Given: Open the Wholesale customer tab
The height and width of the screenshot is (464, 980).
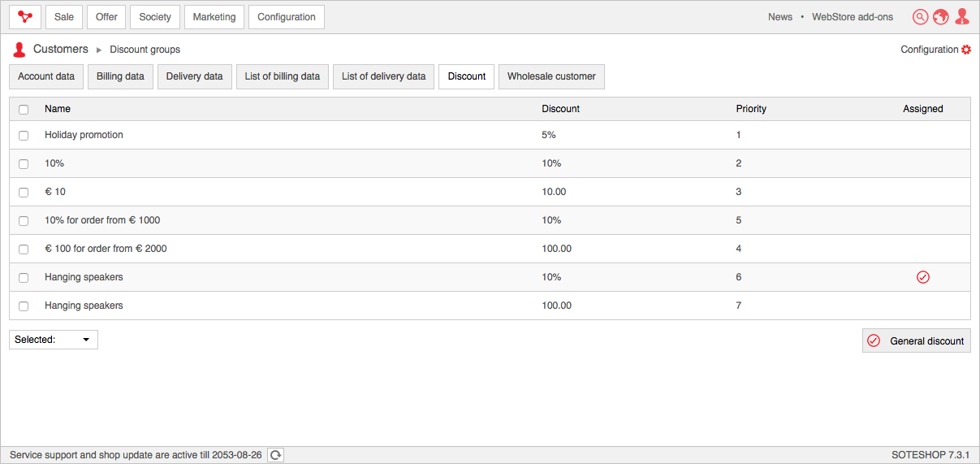Looking at the screenshot, I should coord(551,76).
